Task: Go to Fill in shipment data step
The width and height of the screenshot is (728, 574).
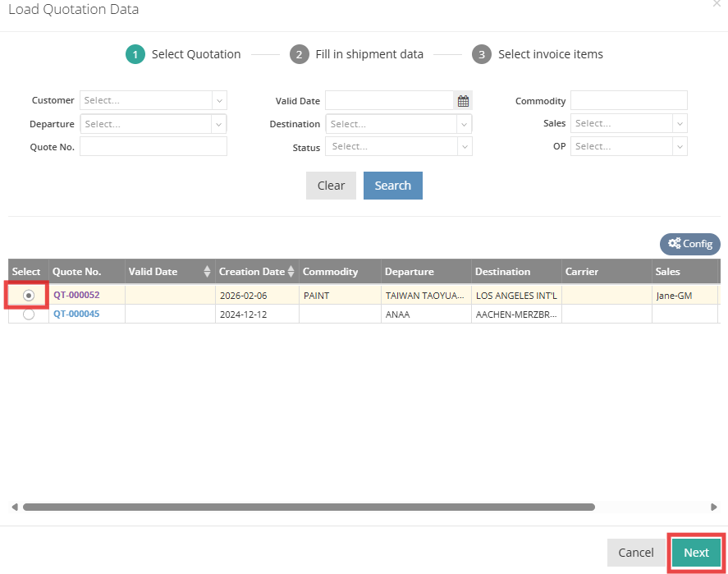Action: click(x=369, y=54)
